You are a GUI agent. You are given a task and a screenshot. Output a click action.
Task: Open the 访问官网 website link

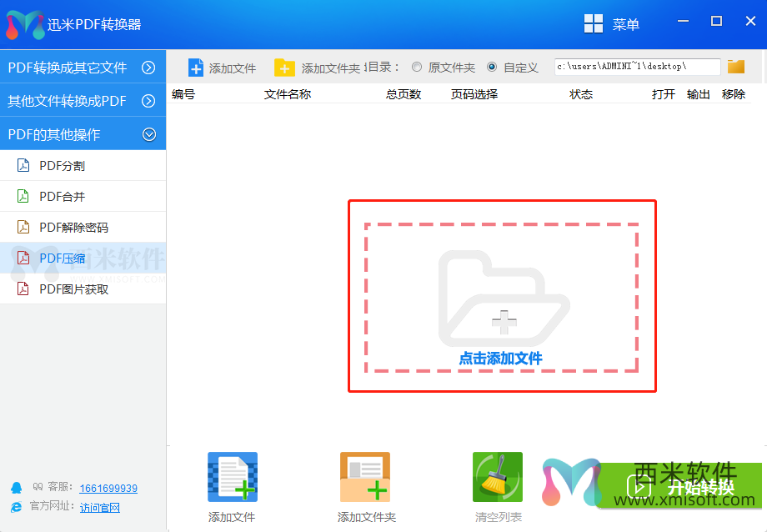(100, 507)
